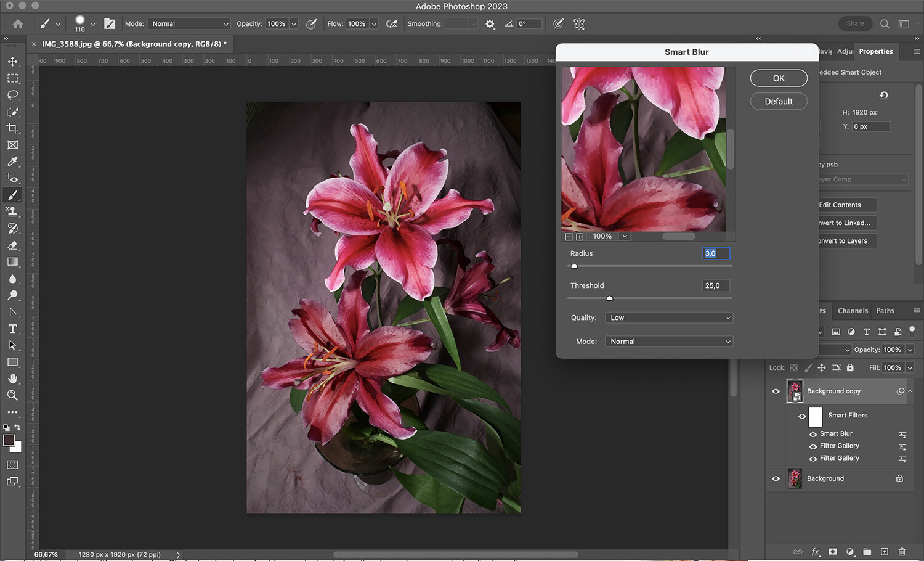The width and height of the screenshot is (924, 561).
Task: Reset Smart Blur using Default button
Action: pyautogui.click(x=778, y=101)
